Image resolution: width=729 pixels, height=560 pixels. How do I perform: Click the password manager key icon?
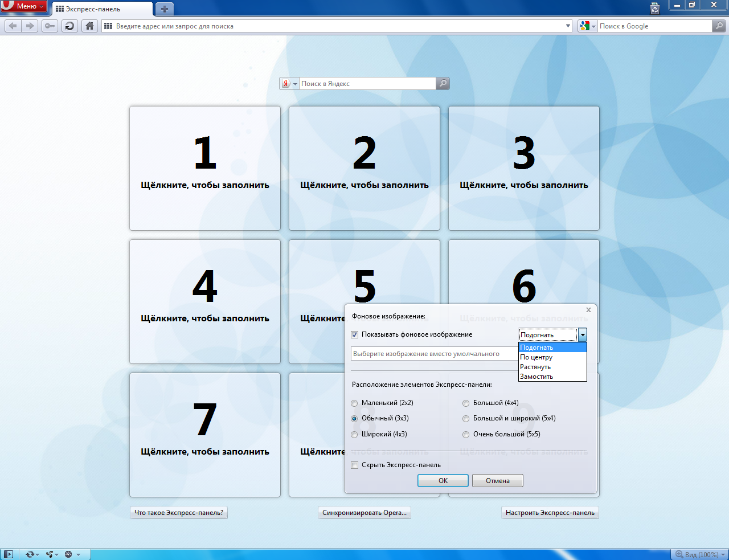[x=50, y=26]
